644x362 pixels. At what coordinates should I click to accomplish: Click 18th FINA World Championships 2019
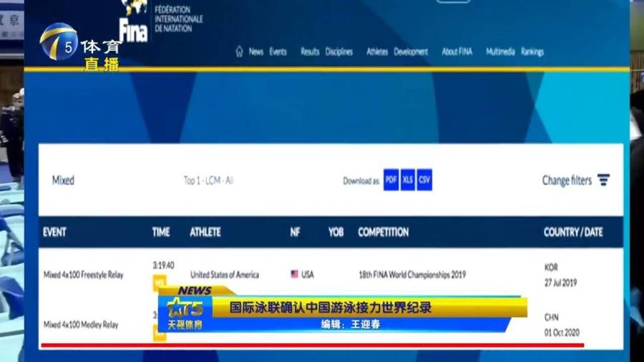click(412, 275)
